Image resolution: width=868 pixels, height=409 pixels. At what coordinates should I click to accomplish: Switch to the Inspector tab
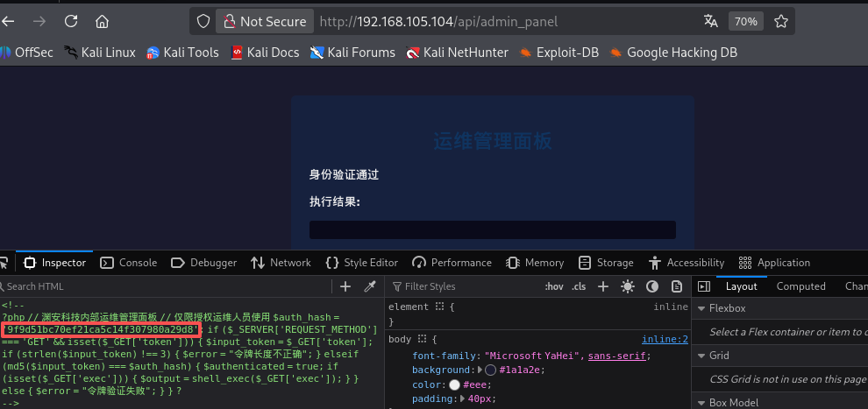[x=55, y=263]
